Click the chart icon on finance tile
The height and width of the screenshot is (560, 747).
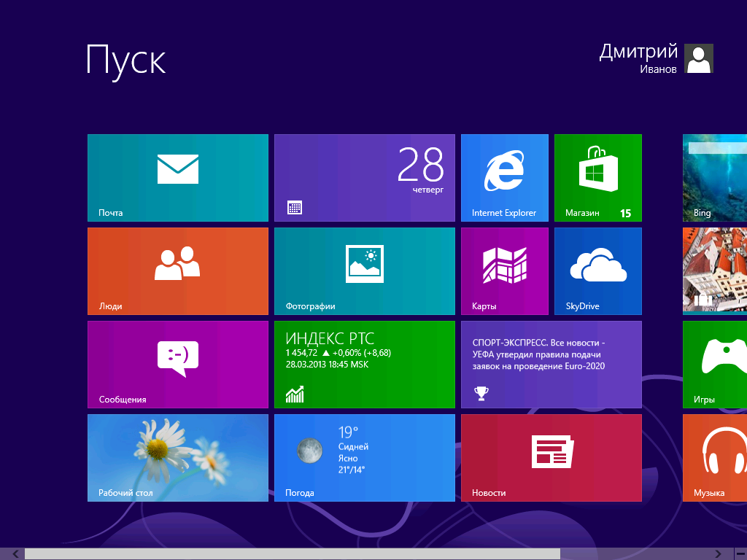click(x=295, y=394)
